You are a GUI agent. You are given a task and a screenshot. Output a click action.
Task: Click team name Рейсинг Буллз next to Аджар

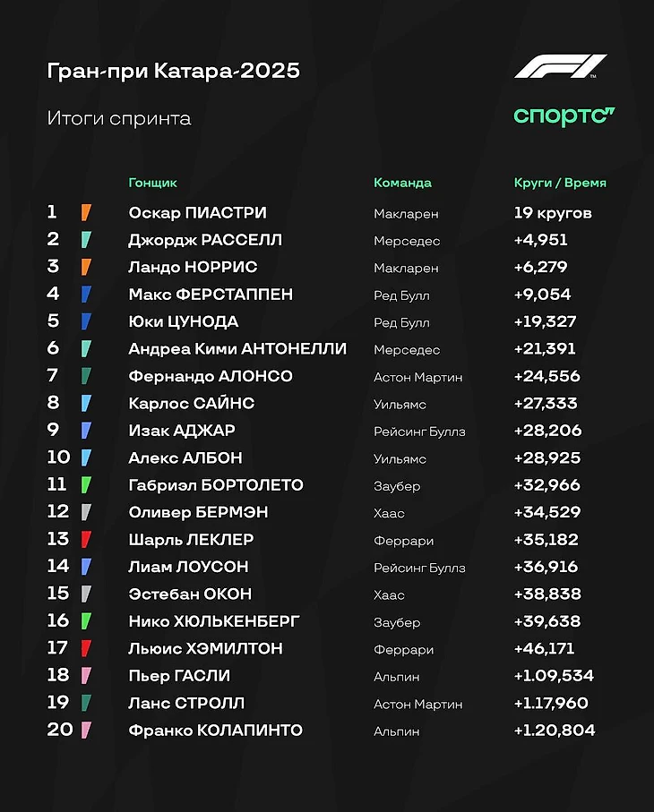click(x=419, y=432)
